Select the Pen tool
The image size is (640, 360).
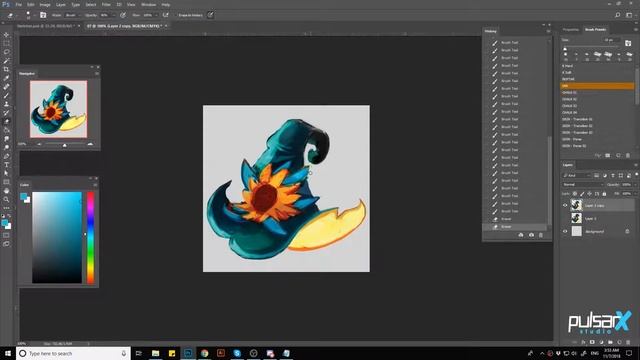click(6, 156)
